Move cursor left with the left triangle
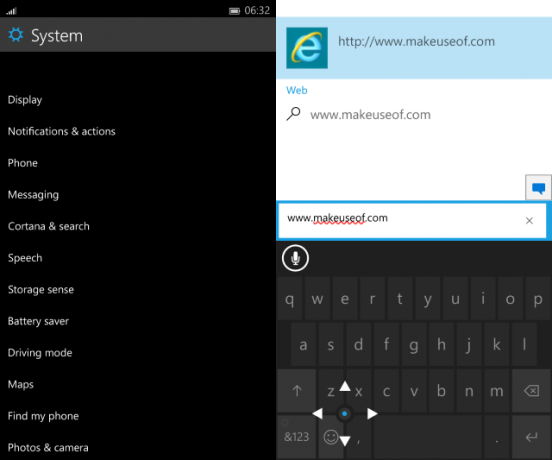 coord(318,414)
